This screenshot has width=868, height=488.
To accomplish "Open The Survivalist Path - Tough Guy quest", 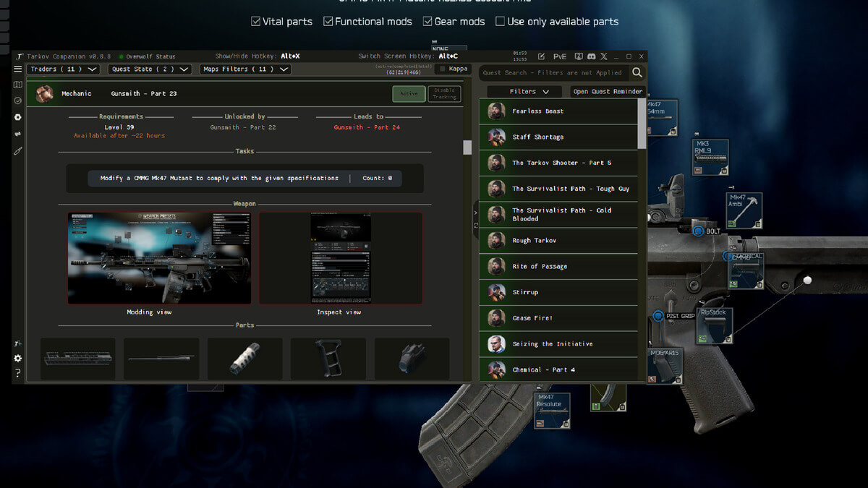I will pos(558,189).
